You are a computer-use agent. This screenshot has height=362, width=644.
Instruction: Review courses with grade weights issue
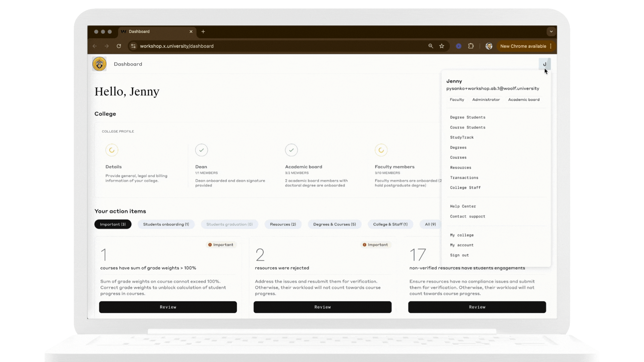(168, 307)
